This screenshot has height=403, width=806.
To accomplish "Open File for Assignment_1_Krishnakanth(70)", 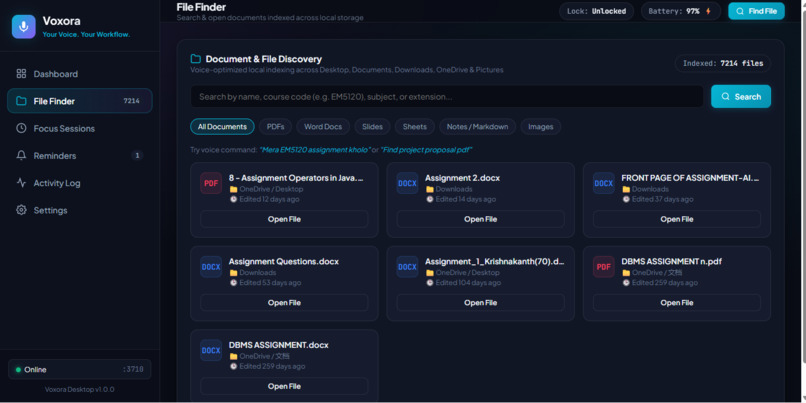I will coord(481,303).
